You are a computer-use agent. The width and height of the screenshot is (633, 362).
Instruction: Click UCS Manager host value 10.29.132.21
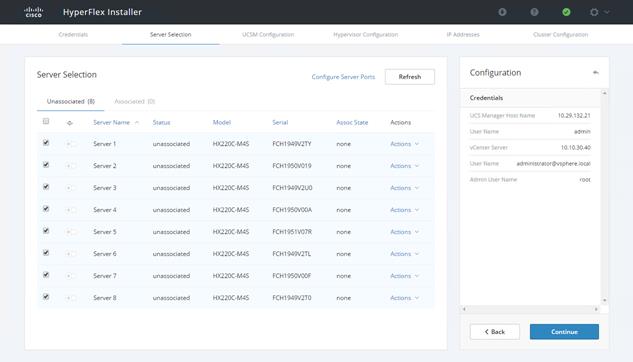[x=574, y=115]
